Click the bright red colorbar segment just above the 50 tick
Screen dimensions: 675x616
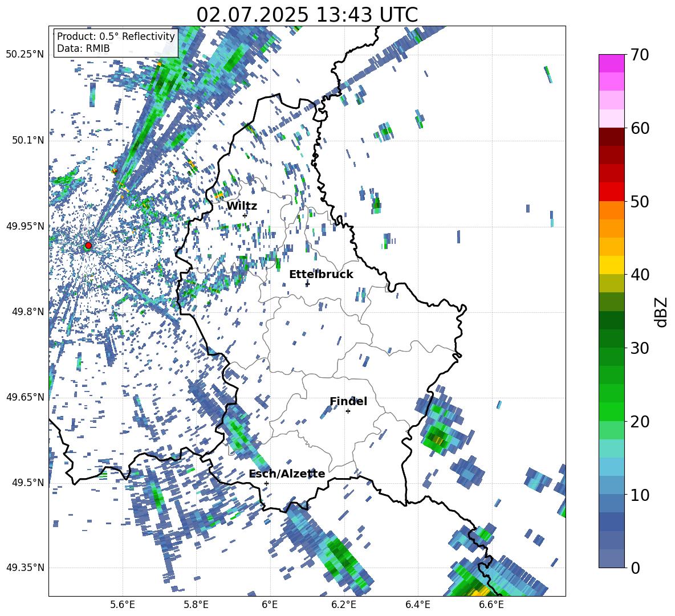click(612, 192)
